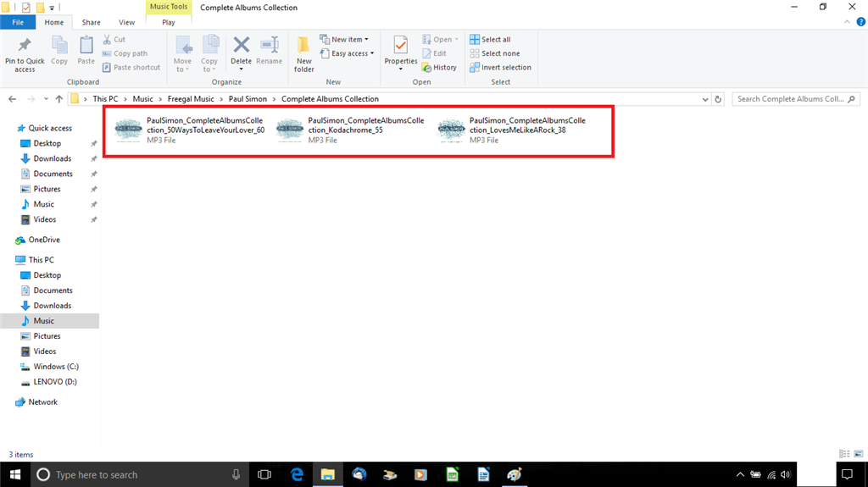Click the Copy ribbon button
The image size is (868, 487).
click(59, 51)
